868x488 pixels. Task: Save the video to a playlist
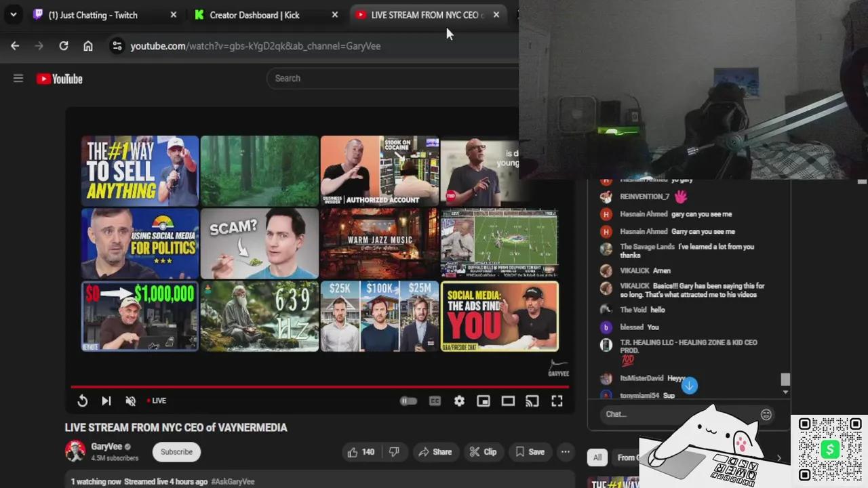pos(530,451)
